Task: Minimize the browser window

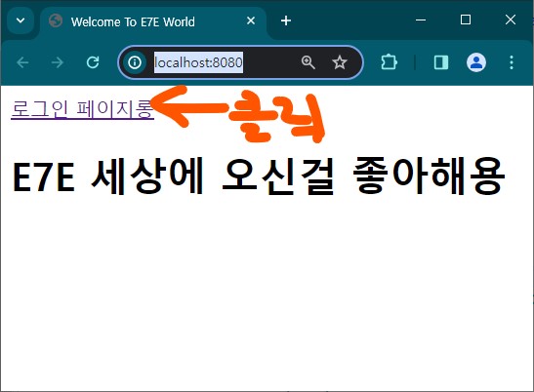Action: [421, 20]
